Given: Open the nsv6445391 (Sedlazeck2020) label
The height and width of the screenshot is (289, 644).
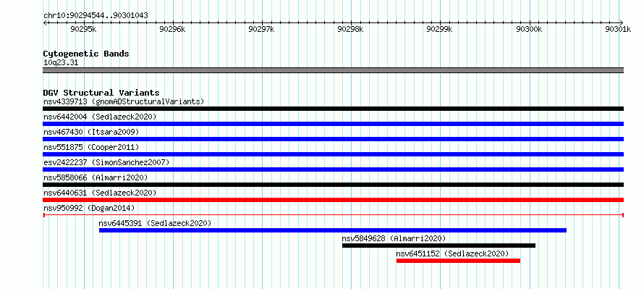Looking at the screenshot, I should [156, 223].
